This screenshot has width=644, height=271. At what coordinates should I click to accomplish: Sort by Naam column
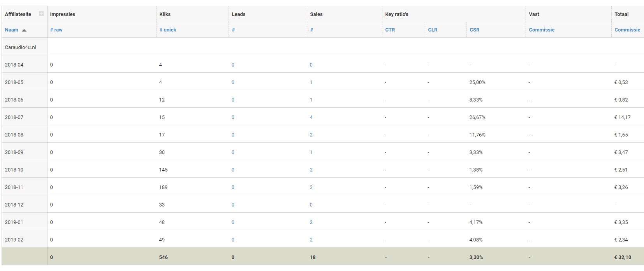pyautogui.click(x=12, y=30)
